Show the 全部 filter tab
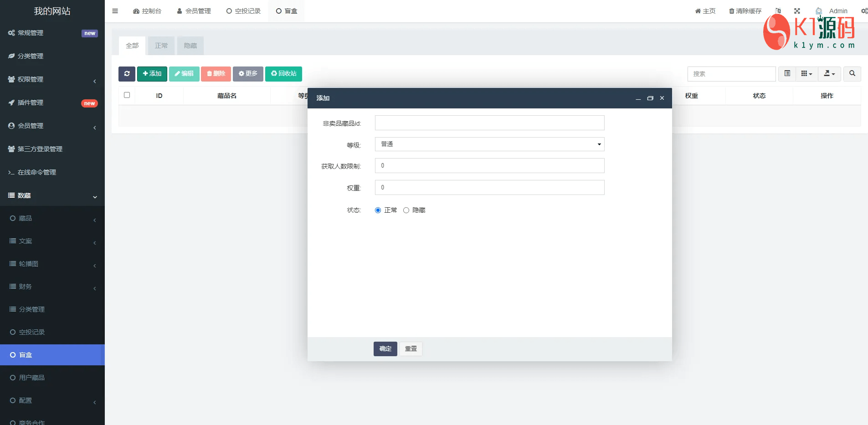This screenshot has height=425, width=868. click(x=132, y=46)
